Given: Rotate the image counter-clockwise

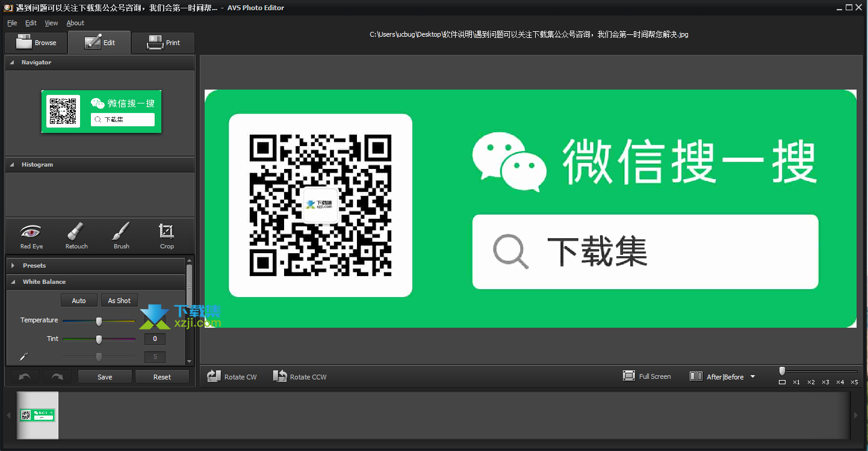Looking at the screenshot, I should tap(300, 376).
